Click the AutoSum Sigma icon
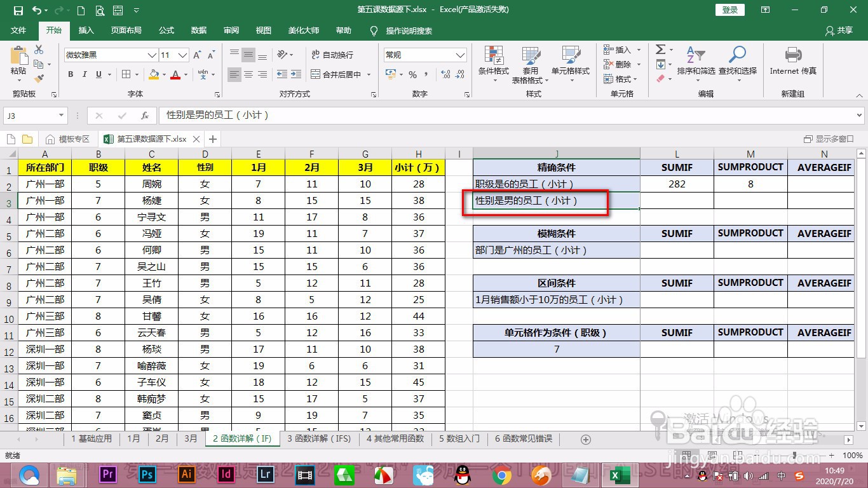The image size is (868, 488). click(661, 49)
